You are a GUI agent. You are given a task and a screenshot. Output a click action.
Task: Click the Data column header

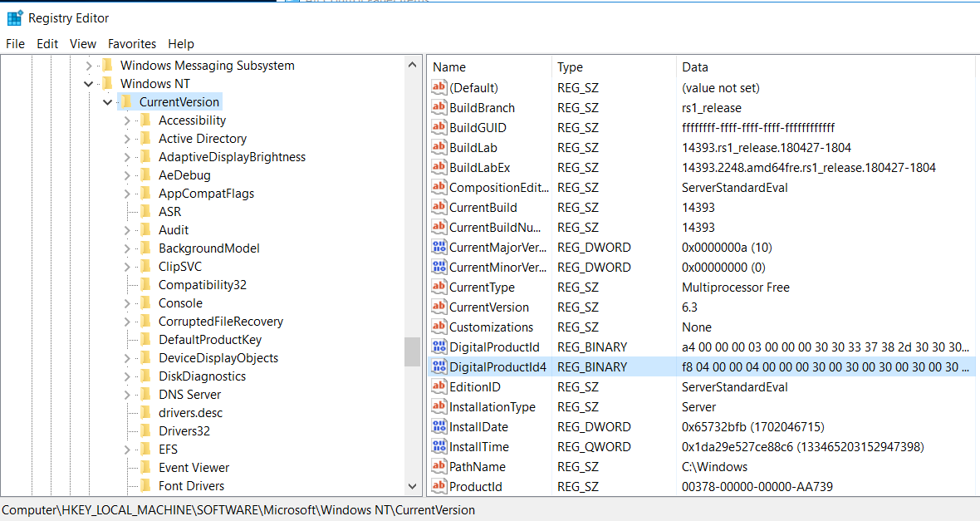822,67
